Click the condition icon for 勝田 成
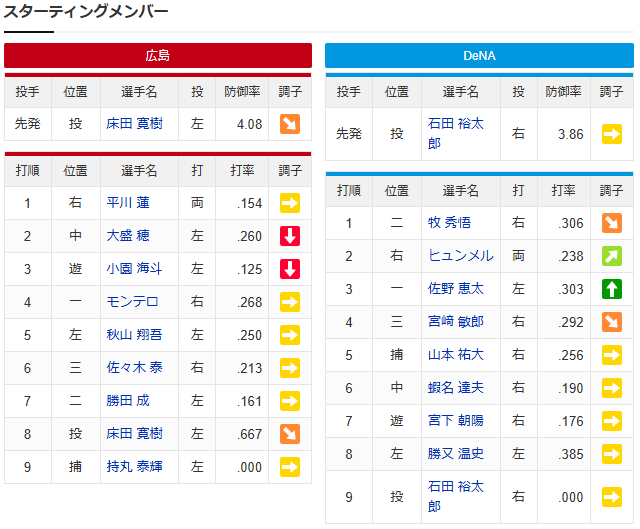The width and height of the screenshot is (640, 529). 290,401
